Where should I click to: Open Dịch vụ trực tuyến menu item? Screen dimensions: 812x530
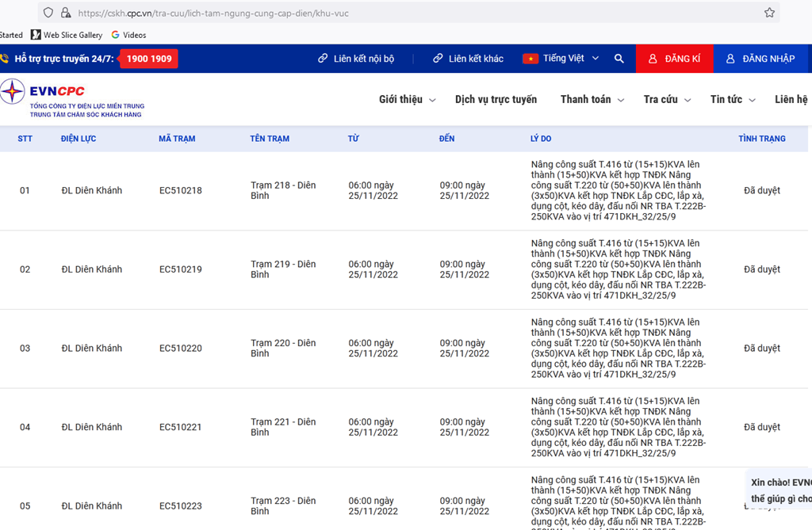pos(496,100)
